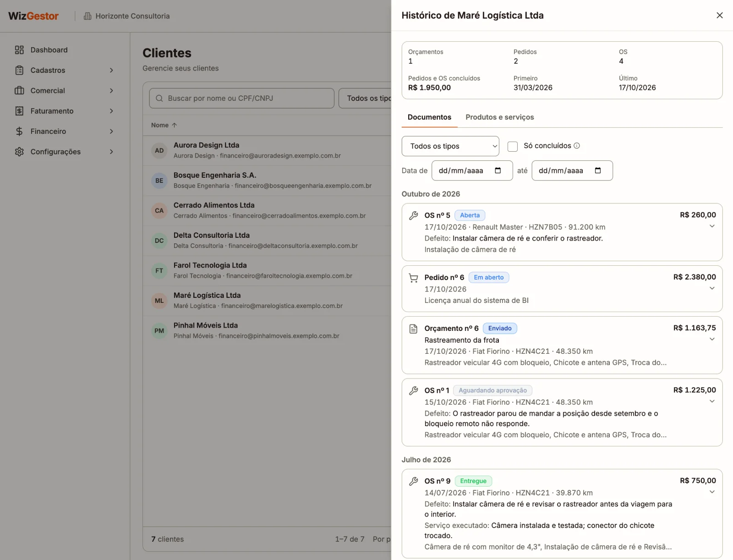
Task: Click the Faturamento receipt icon
Action: (19, 111)
